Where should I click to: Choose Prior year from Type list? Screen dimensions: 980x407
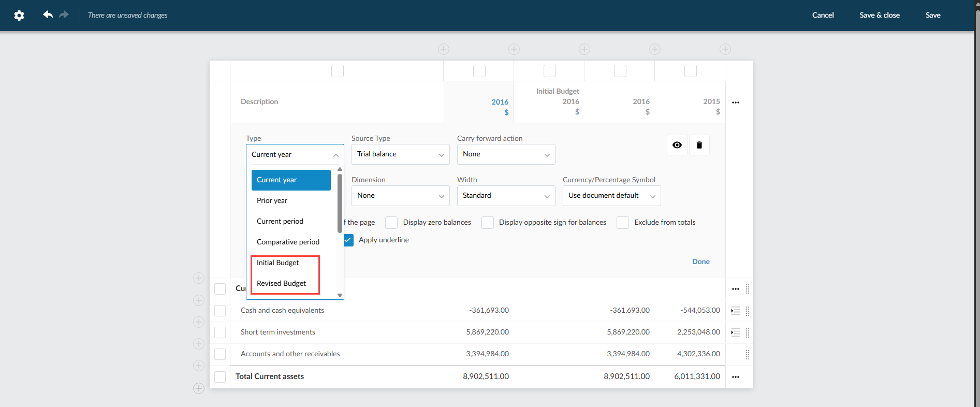coord(291,201)
